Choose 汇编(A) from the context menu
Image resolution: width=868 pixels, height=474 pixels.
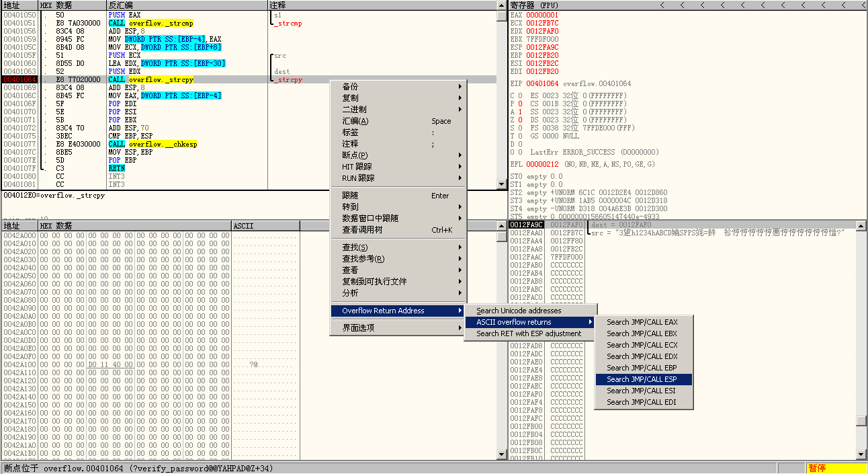399,121
